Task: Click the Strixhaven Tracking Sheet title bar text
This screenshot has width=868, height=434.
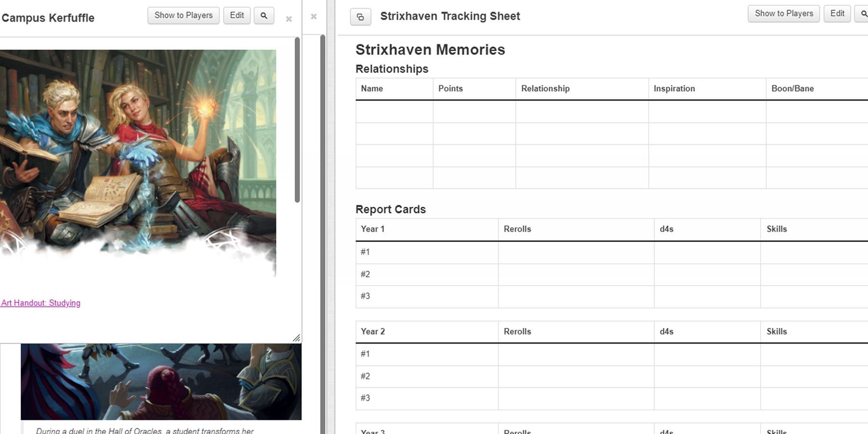Action: pyautogui.click(x=450, y=16)
